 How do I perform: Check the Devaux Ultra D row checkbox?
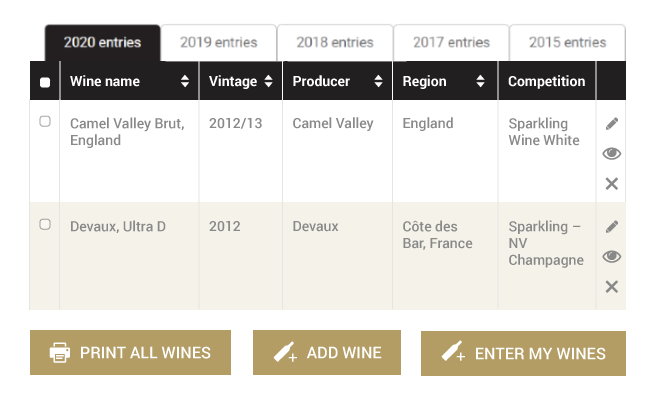tap(45, 225)
